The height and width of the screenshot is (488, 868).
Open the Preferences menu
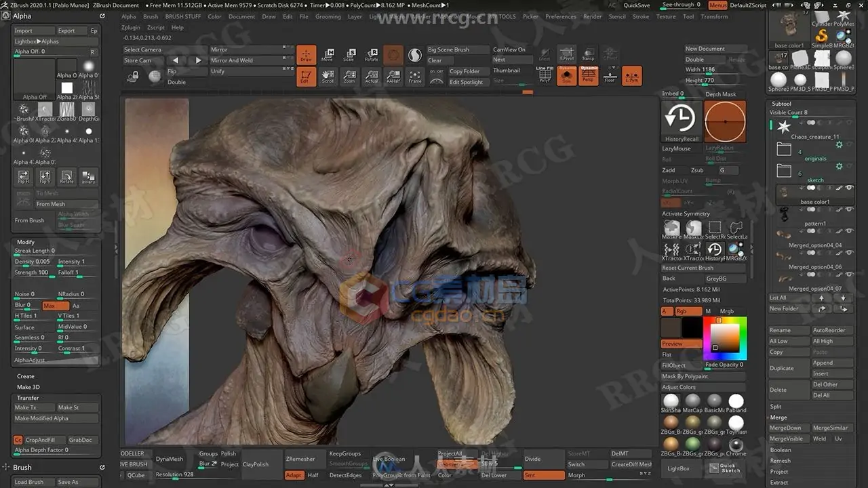click(561, 16)
